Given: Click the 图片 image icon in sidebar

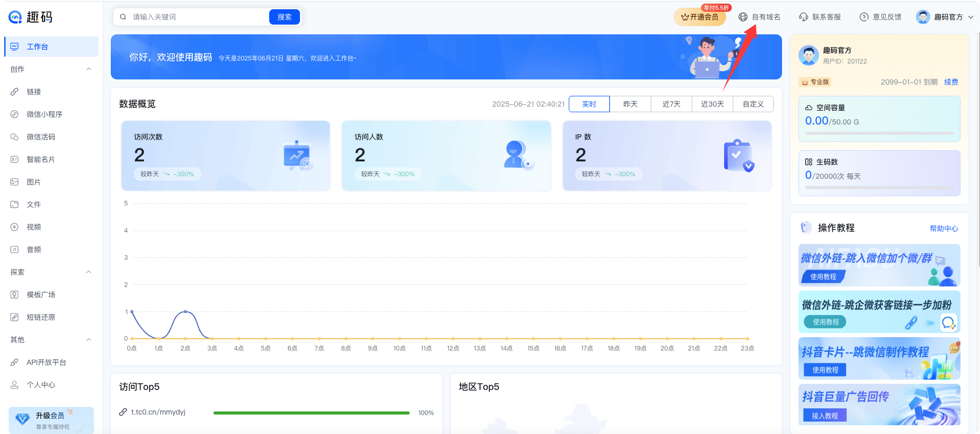Looking at the screenshot, I should tap(14, 182).
